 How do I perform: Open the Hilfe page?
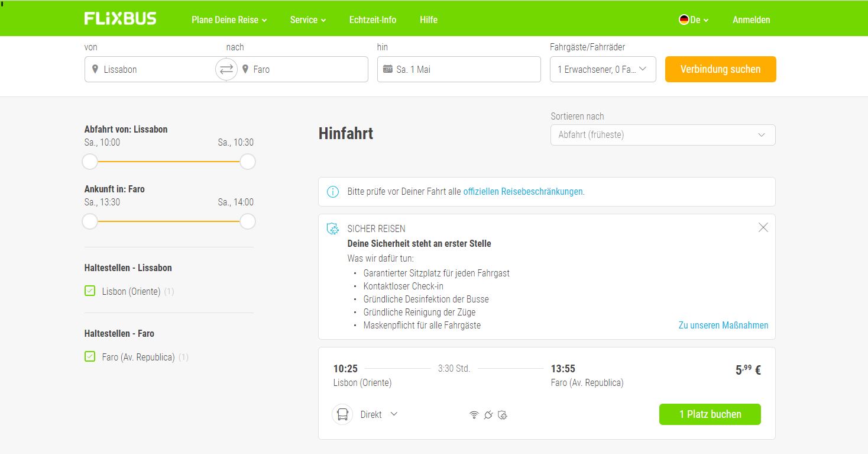[429, 20]
